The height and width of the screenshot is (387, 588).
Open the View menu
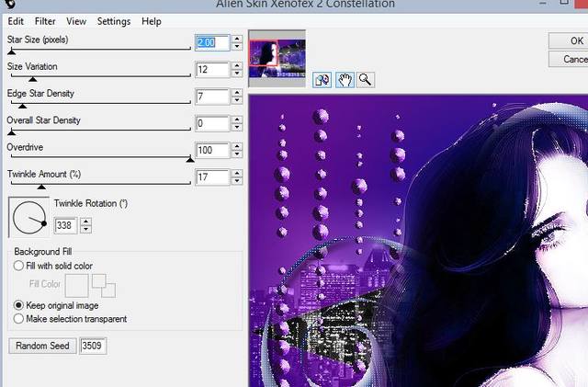76,21
